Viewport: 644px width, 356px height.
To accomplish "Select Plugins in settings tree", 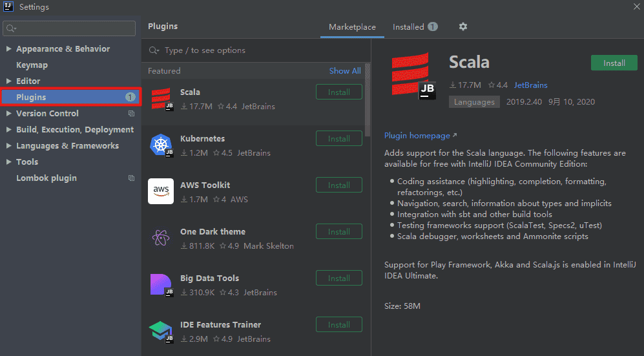I will [71, 98].
